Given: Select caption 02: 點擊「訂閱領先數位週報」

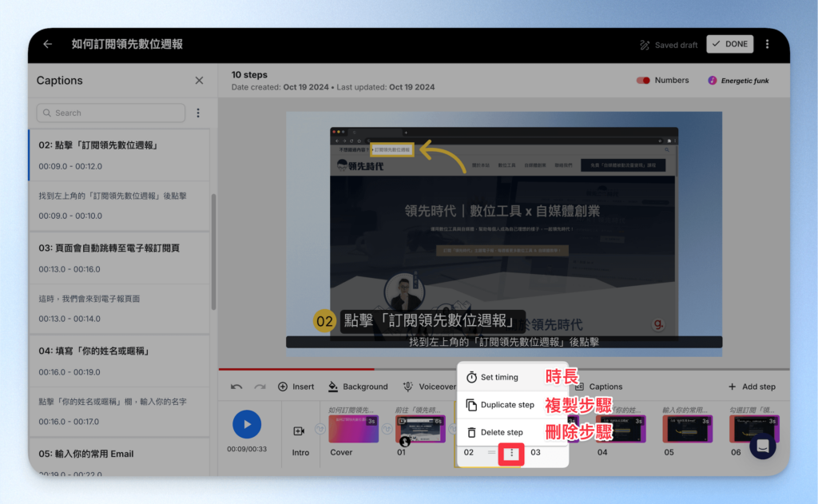Looking at the screenshot, I should [120, 155].
